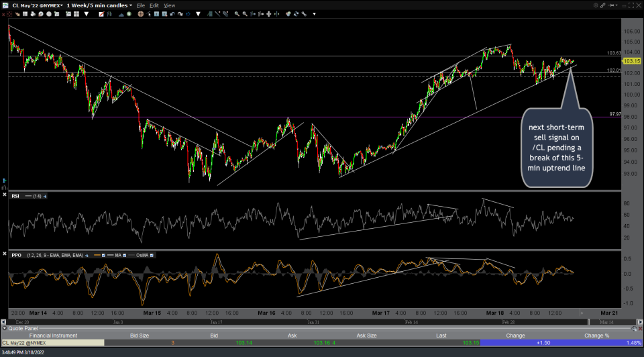Click the zoom in magnifier icon

click(237, 14)
